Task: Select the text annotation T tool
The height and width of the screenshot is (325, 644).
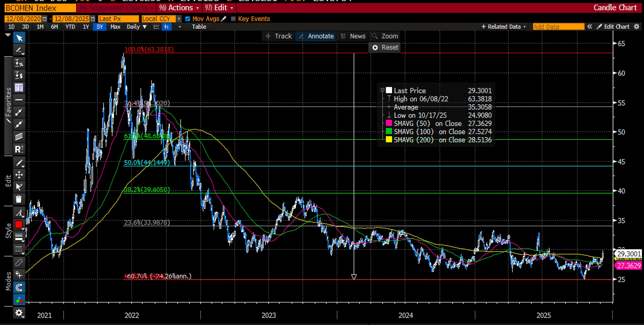Action: coord(19,88)
